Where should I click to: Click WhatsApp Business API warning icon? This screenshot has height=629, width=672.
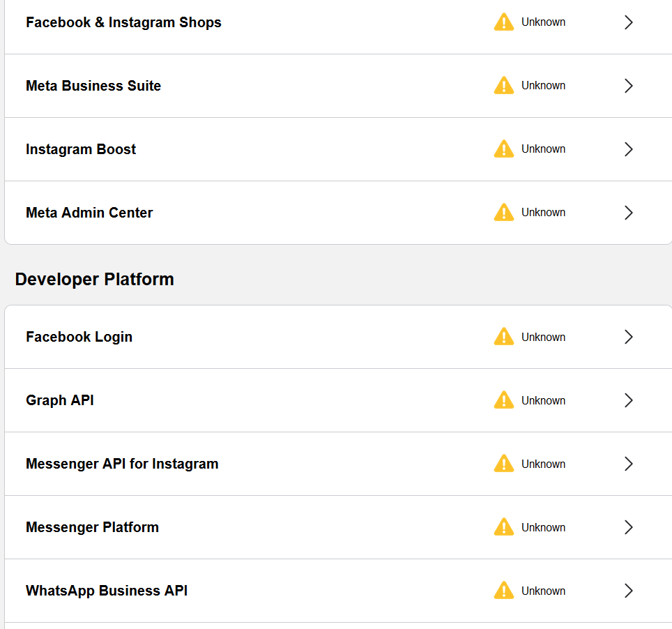coord(503,591)
